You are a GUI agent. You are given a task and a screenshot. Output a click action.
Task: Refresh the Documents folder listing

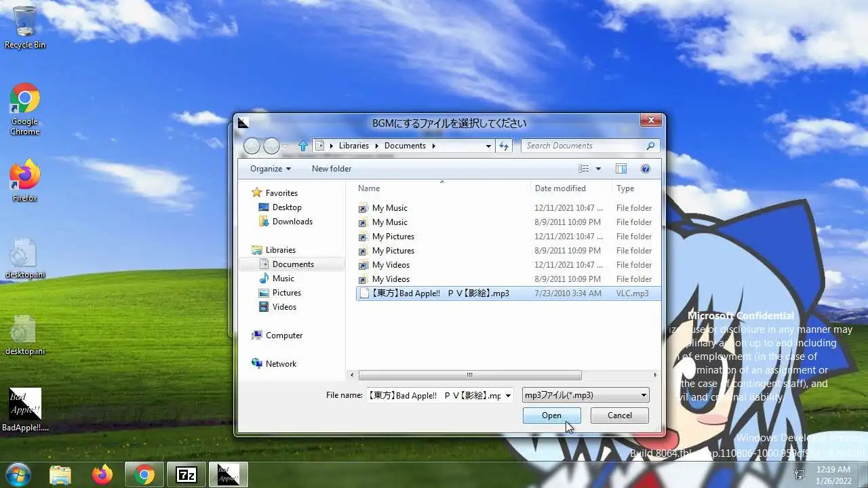[504, 146]
